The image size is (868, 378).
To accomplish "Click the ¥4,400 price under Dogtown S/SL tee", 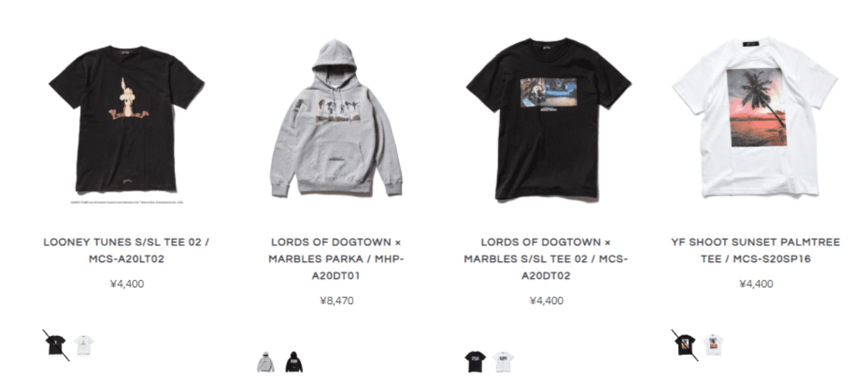I will coord(547,300).
